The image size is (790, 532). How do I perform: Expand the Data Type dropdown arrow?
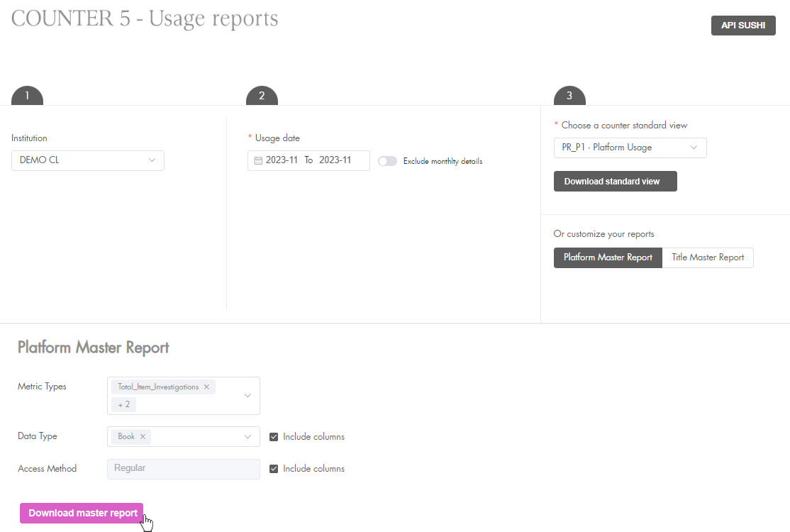(x=247, y=436)
